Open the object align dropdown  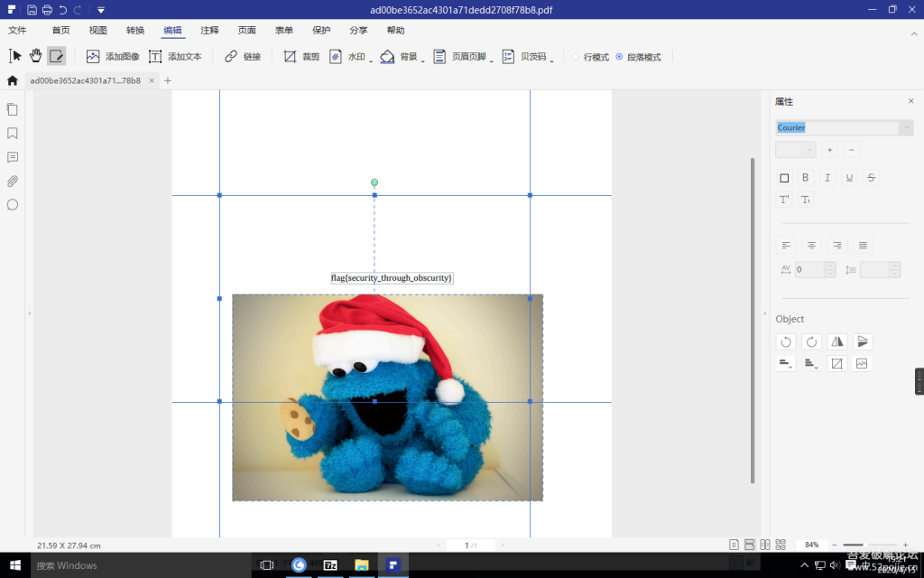[786, 364]
